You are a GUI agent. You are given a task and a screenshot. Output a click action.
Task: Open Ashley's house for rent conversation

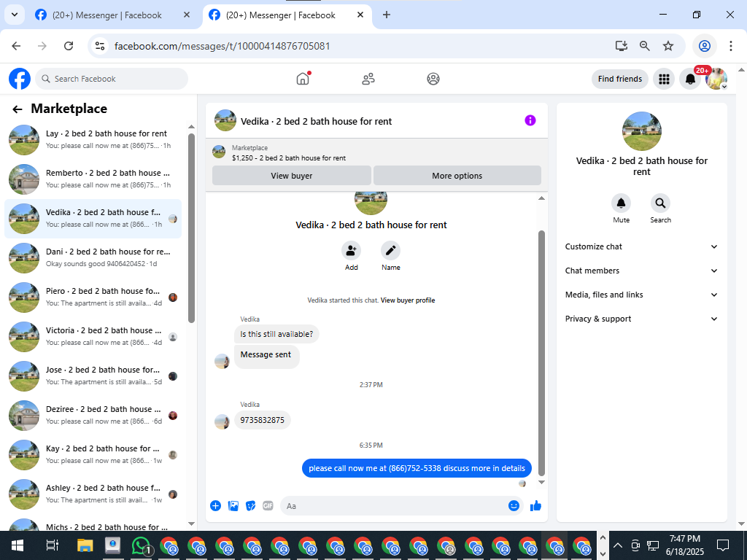[x=93, y=494]
